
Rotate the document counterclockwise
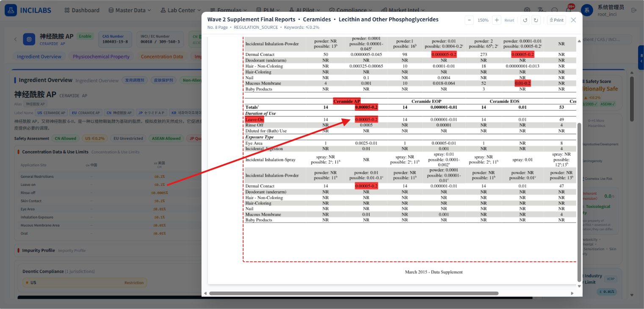[525, 20]
